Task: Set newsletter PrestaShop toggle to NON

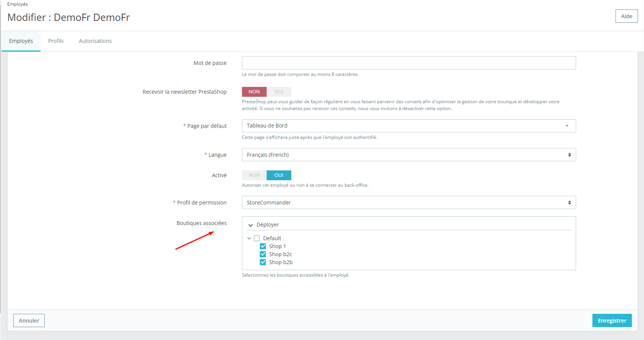Action: click(254, 92)
